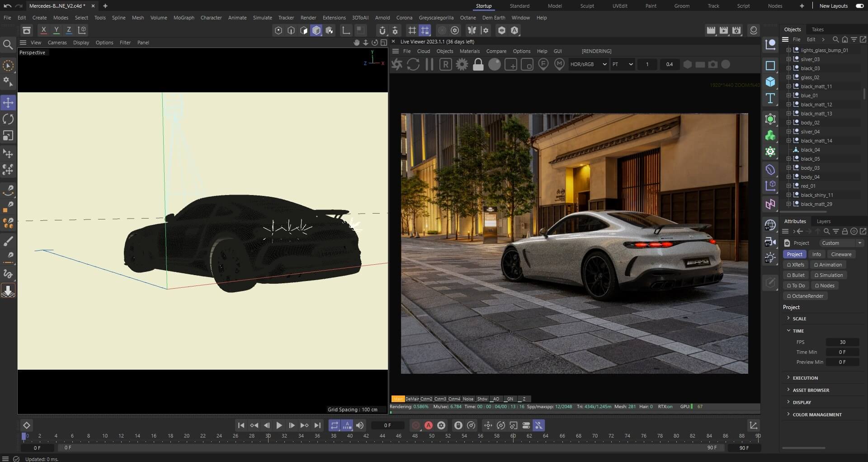This screenshot has width=868, height=462.
Task: Click the Octane Live Viewer settings gear
Action: pos(462,65)
